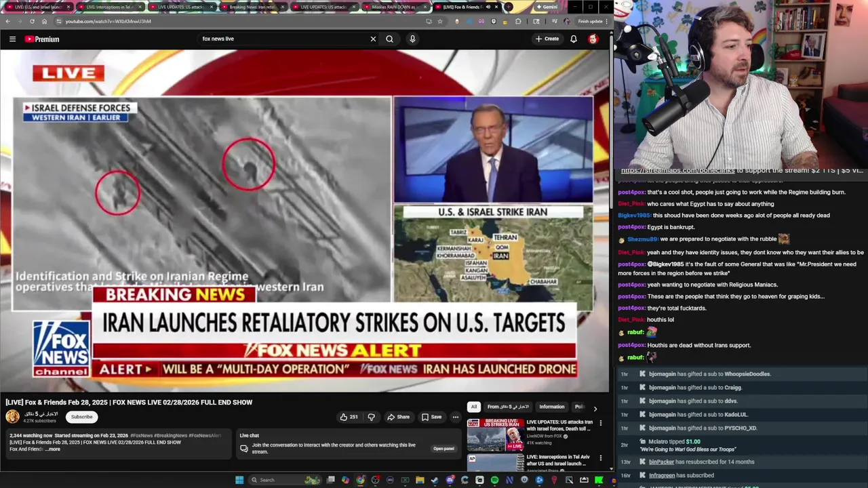Click the #FoxNews hashtag link
Viewport: 868px width, 488px height.
(142, 435)
